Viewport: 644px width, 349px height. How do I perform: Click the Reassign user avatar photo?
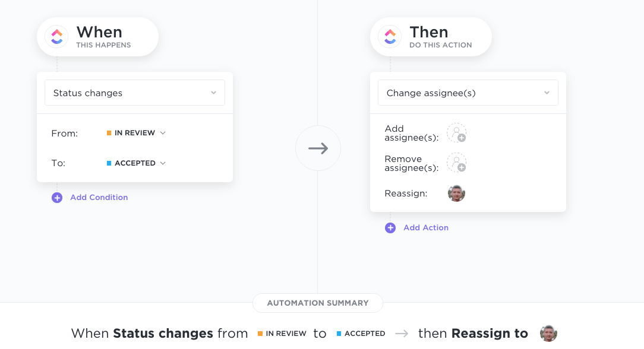[456, 193]
